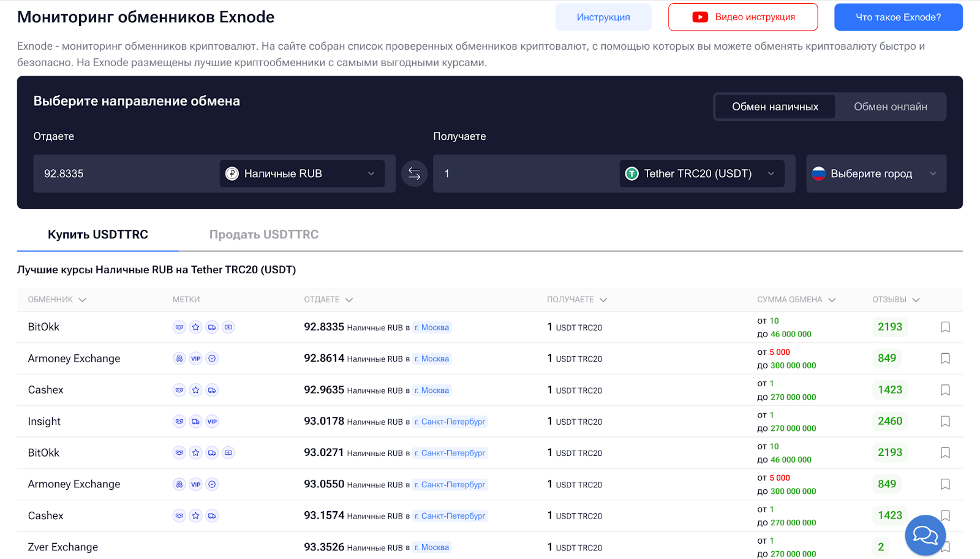The height and width of the screenshot is (559, 980).
Task: Open the Zver Exchange exchanger link
Action: [x=62, y=547]
